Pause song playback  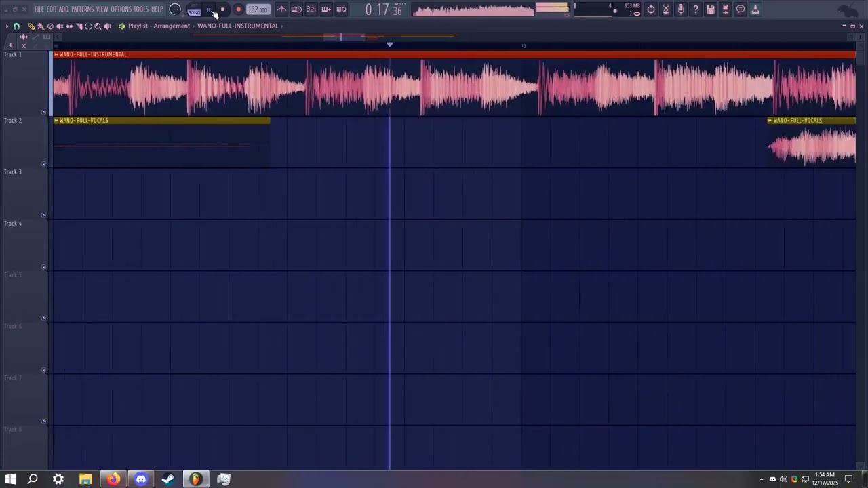click(x=209, y=9)
